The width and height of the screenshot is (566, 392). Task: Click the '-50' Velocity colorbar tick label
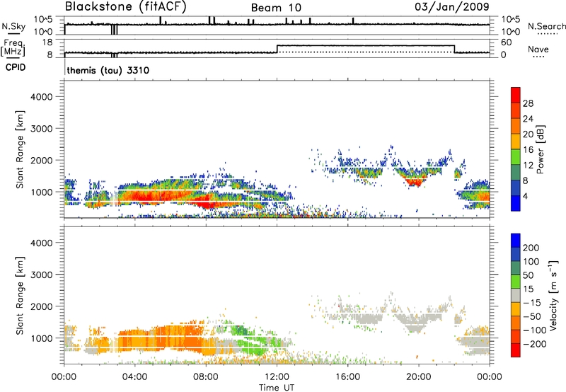point(532,316)
